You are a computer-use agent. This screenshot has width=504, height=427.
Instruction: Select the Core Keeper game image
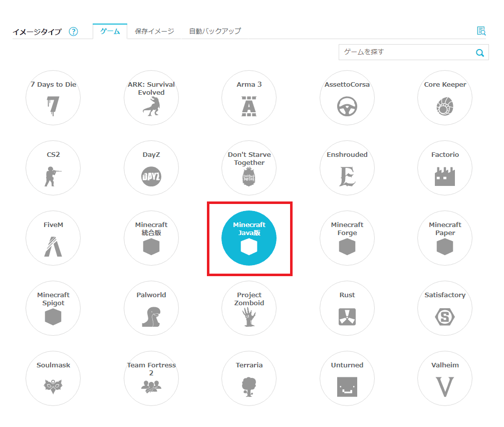pos(445,98)
